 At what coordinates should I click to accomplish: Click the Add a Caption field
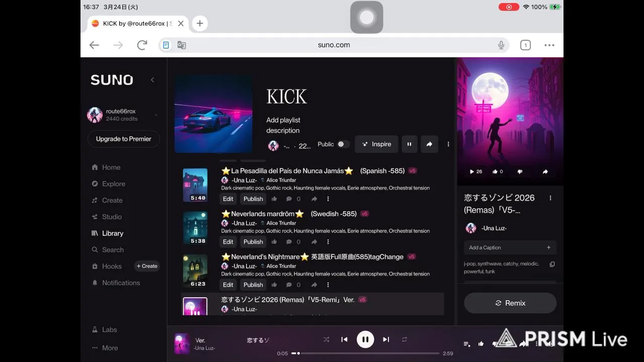click(510, 247)
